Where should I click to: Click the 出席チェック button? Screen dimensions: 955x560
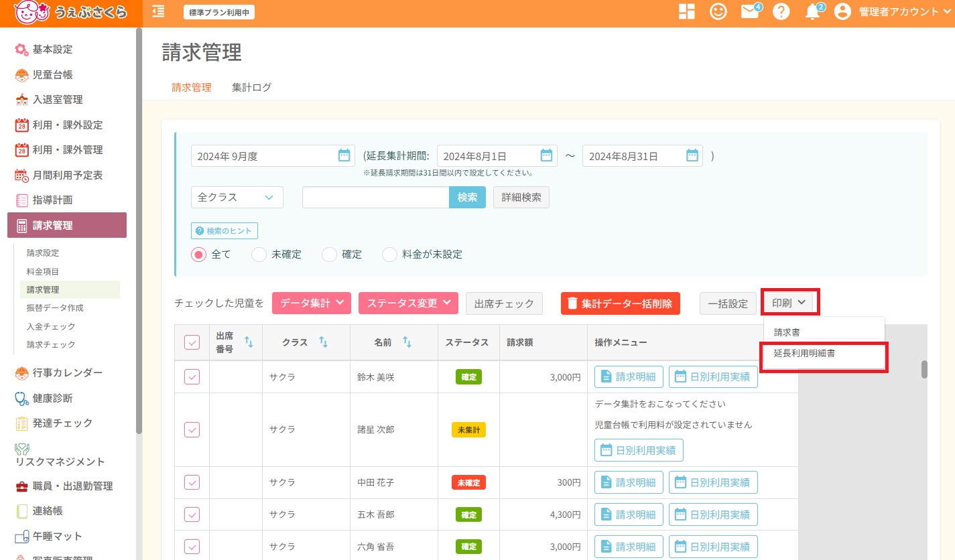click(x=504, y=303)
